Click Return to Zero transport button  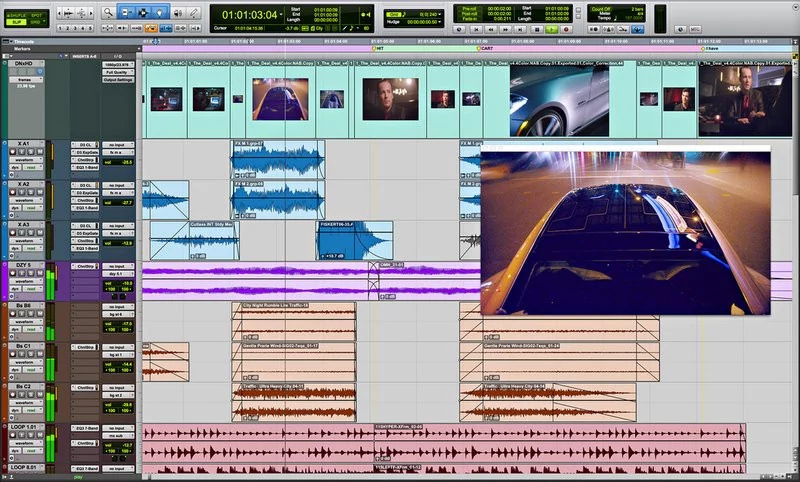point(477,30)
